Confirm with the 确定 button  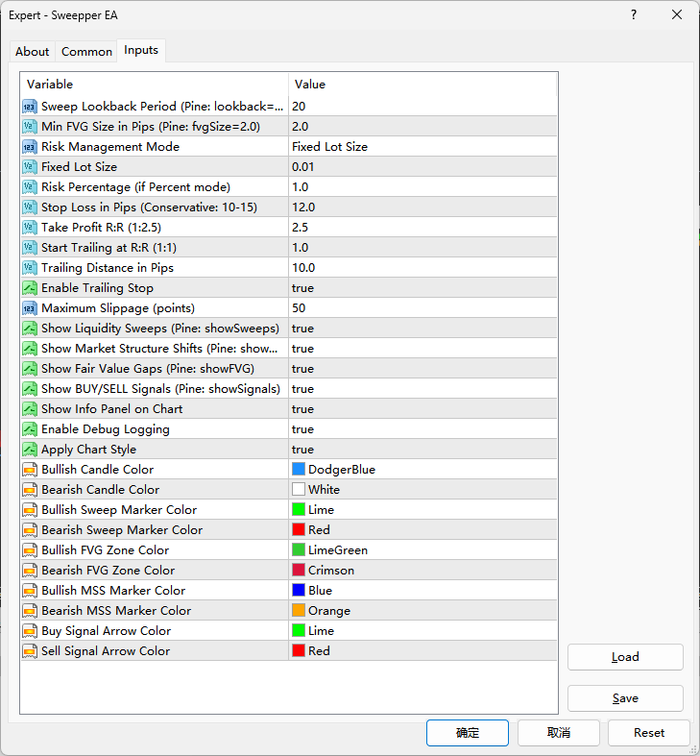pyautogui.click(x=468, y=733)
